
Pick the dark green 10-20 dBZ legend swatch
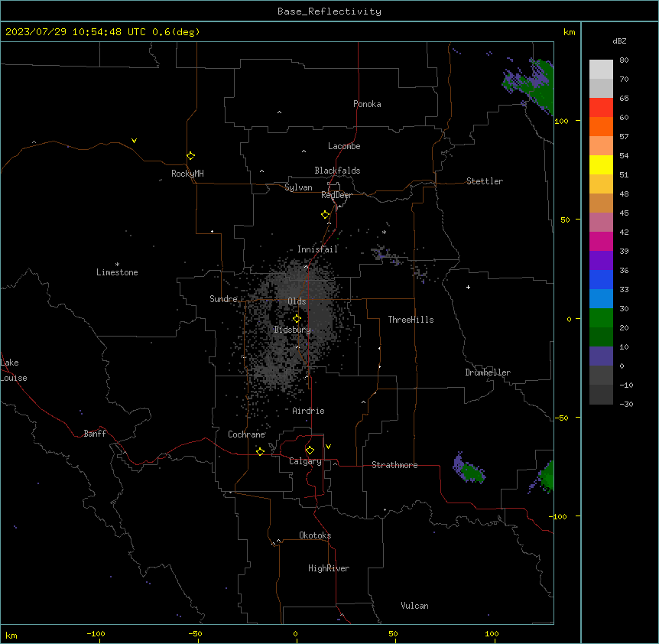[x=601, y=337]
